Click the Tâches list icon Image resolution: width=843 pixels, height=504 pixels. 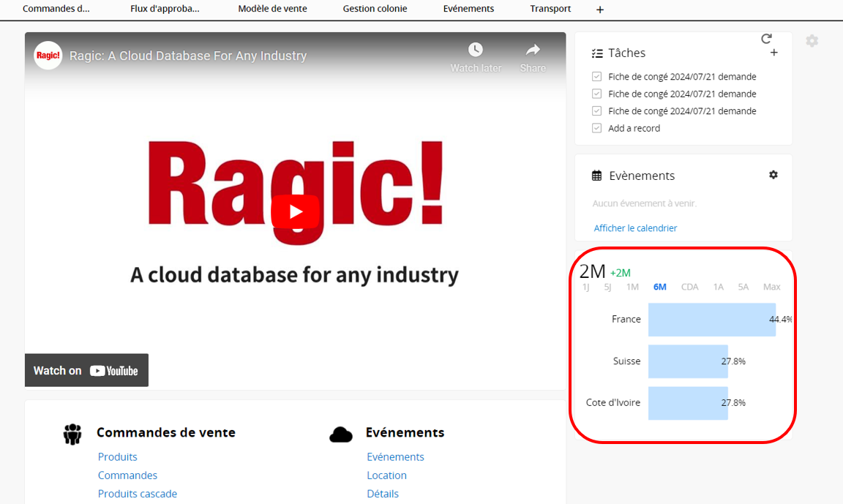pyautogui.click(x=597, y=53)
